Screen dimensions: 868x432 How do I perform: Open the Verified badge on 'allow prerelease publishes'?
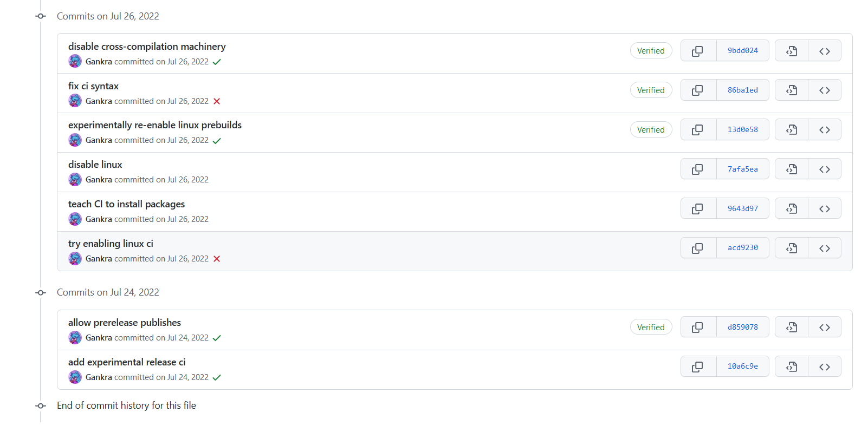click(x=651, y=326)
